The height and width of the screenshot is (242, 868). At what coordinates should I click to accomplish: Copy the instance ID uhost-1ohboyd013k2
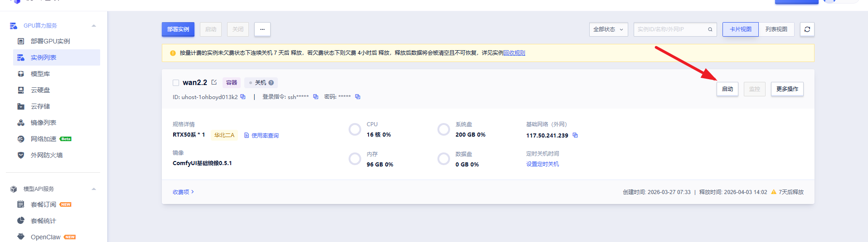pyautogui.click(x=243, y=97)
